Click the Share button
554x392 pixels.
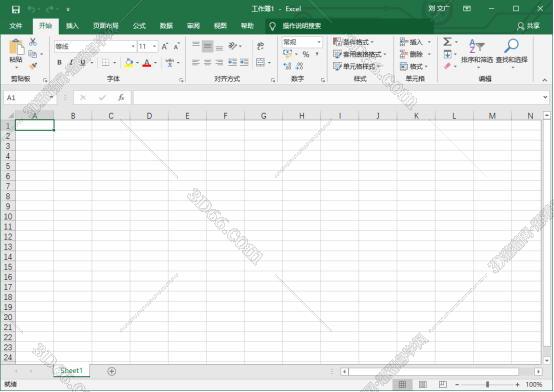coord(529,26)
